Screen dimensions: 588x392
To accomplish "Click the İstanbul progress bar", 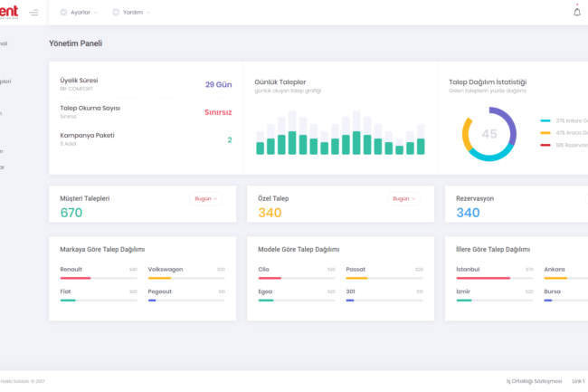I will [495, 278].
